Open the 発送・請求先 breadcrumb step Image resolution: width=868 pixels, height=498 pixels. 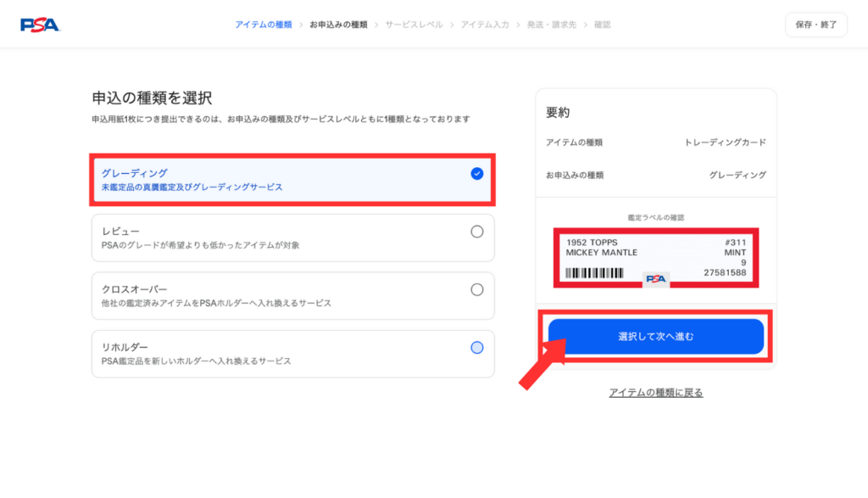[551, 25]
